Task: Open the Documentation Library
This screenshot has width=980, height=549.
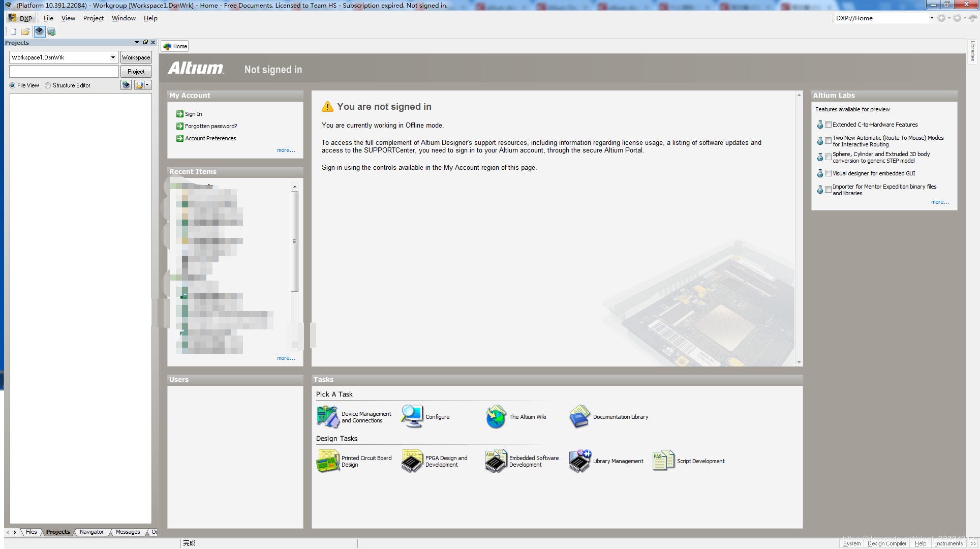Action: 620,417
